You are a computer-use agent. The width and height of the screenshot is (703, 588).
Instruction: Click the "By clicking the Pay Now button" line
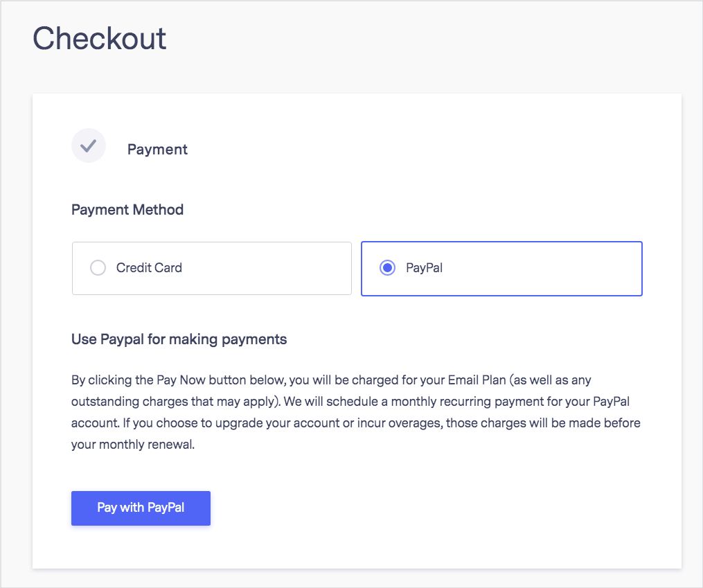pos(331,380)
